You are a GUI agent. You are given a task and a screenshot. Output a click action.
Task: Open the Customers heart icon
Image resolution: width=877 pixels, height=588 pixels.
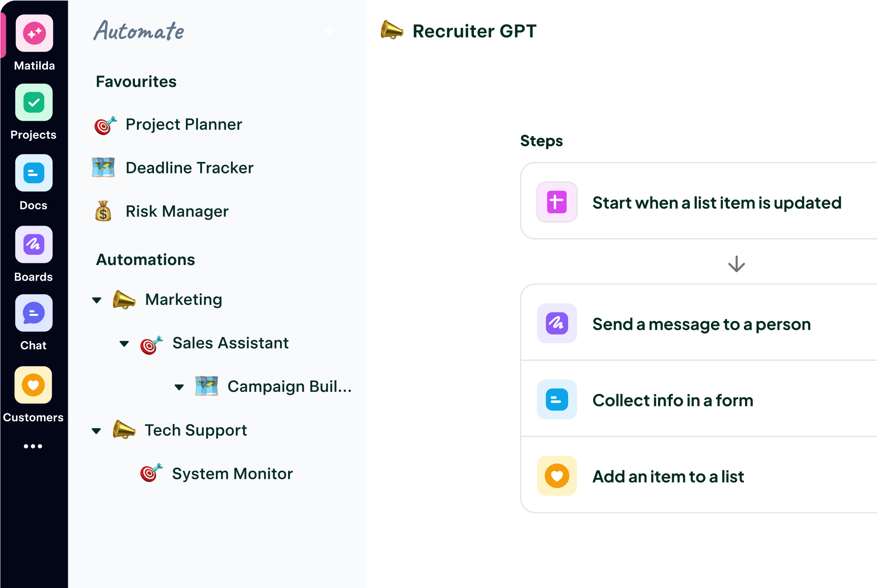34,385
